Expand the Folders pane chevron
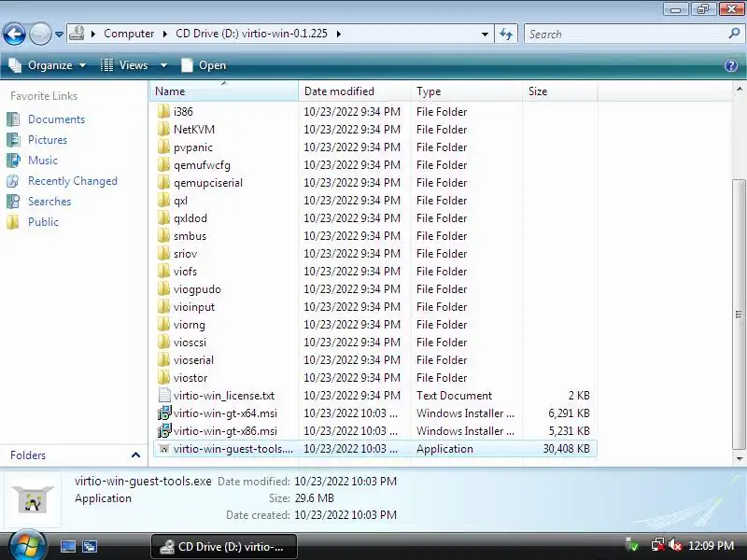 135,455
